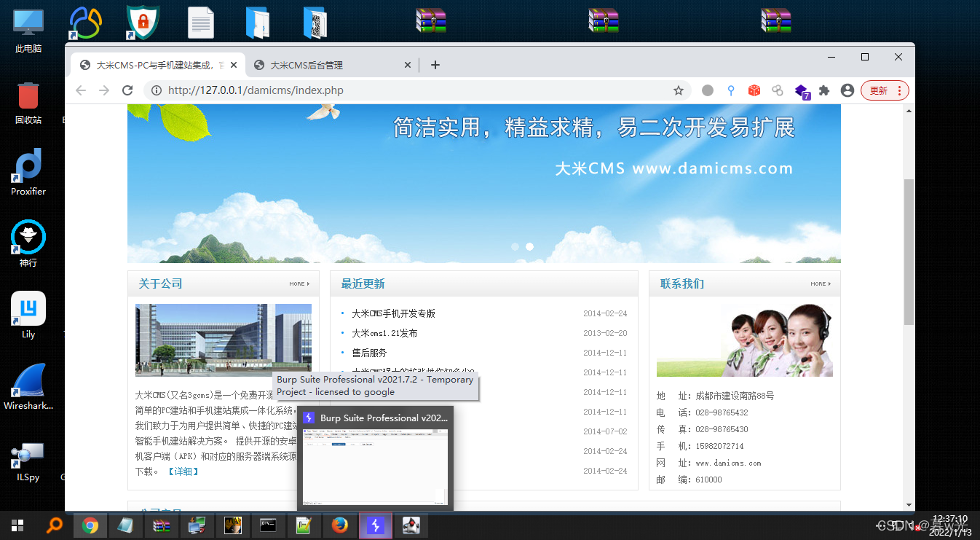
Task: Switch to Chrome in the taskbar
Action: tap(90, 525)
